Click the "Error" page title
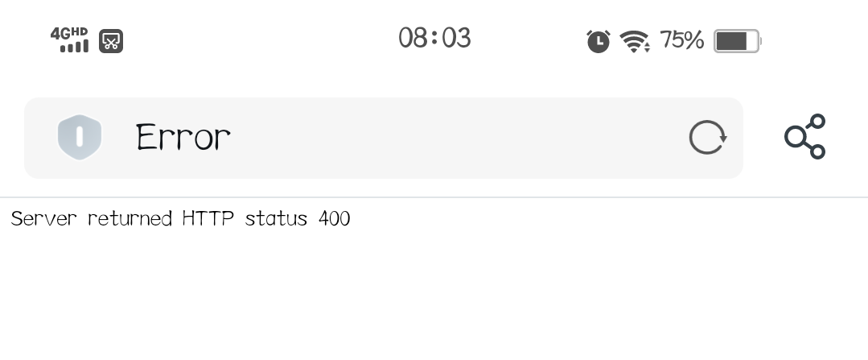 [x=183, y=138]
